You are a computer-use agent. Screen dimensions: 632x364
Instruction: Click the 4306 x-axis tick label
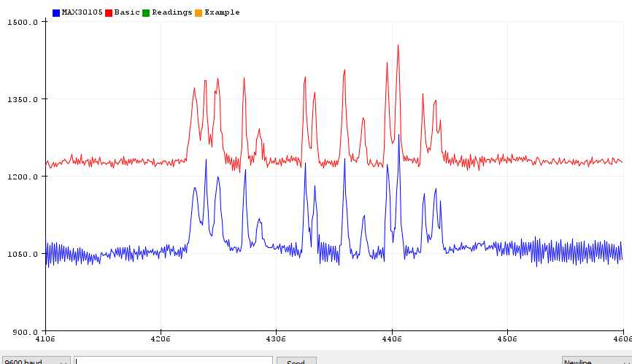click(276, 339)
